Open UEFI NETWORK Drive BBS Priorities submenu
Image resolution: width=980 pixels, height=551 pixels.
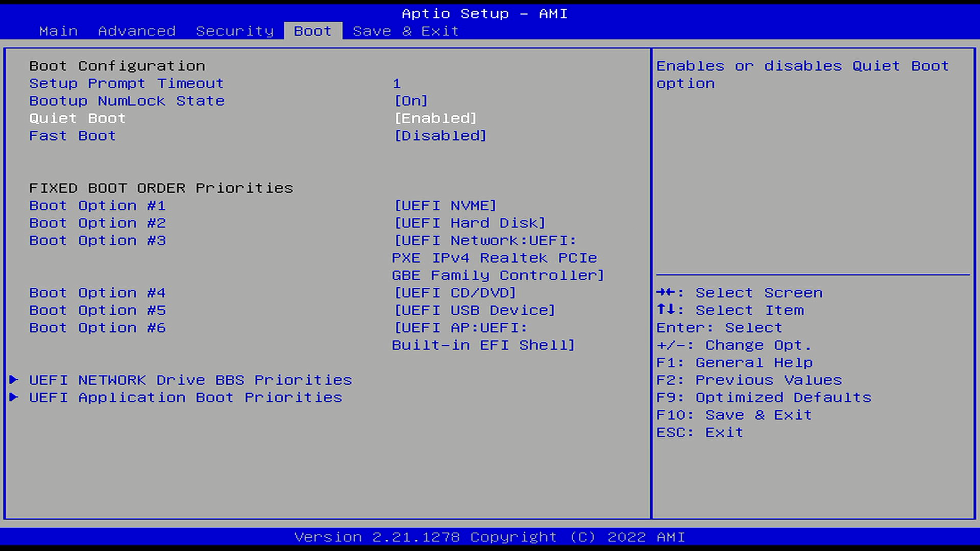pyautogui.click(x=190, y=380)
